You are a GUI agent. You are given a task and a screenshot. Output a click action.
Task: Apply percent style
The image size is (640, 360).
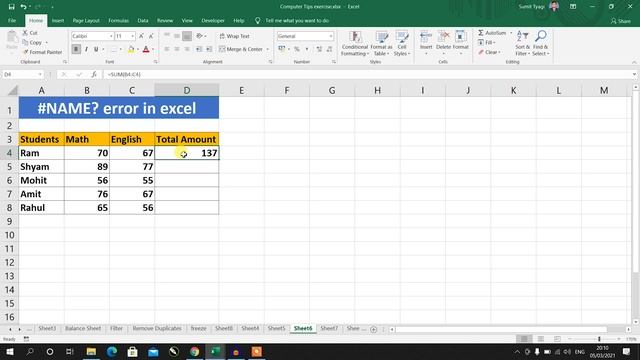point(297,49)
